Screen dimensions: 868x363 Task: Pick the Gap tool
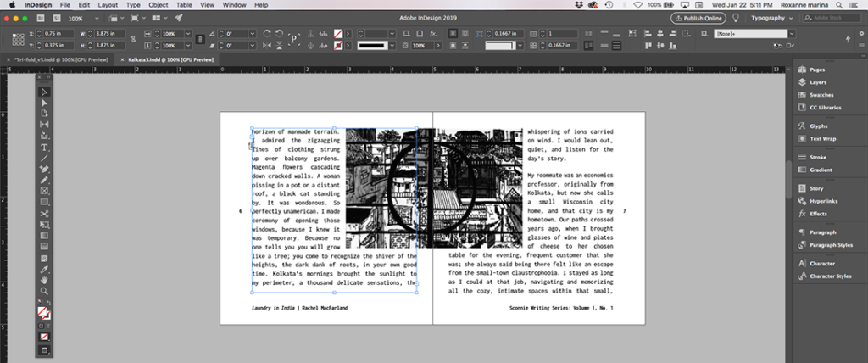(44, 124)
